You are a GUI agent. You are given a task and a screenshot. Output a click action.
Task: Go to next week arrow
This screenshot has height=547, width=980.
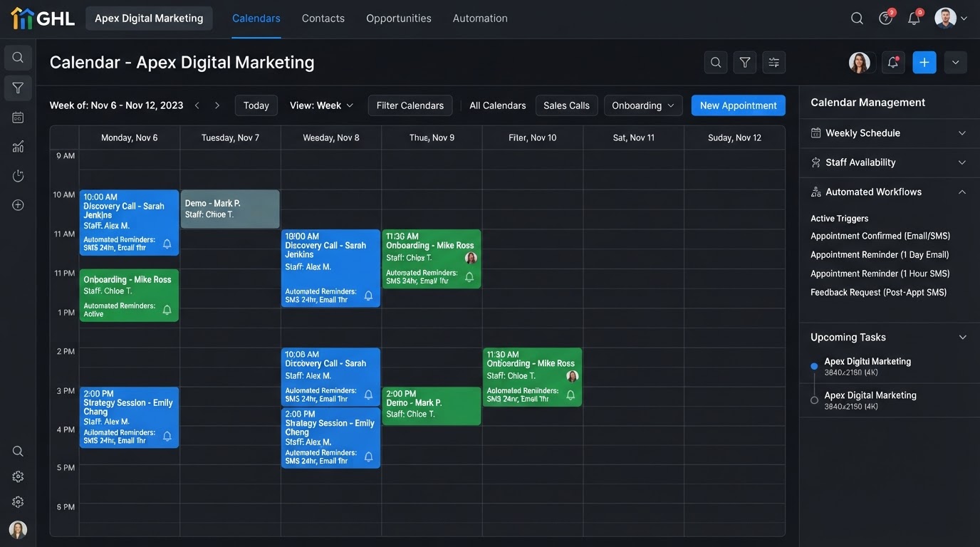217,105
